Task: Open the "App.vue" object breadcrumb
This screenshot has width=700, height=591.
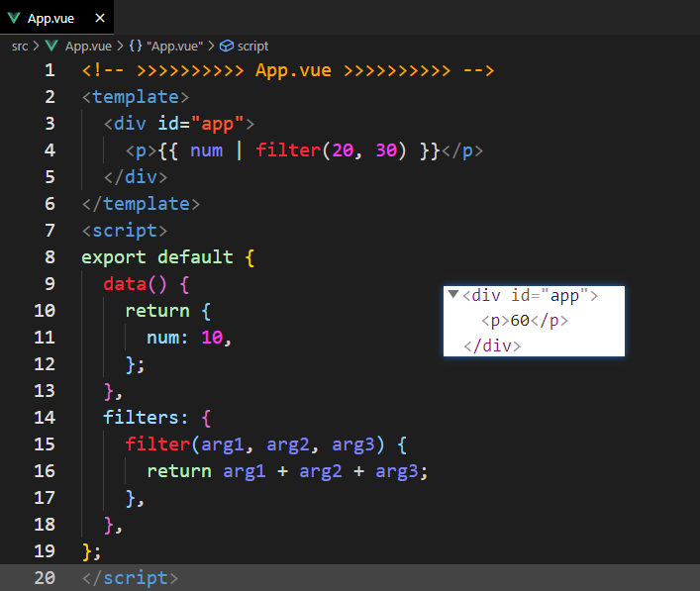Action: 174,46
